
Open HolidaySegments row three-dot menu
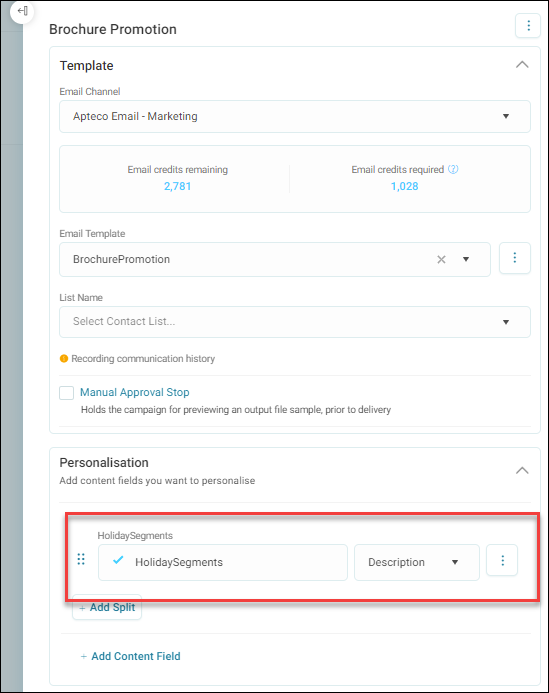click(x=502, y=560)
